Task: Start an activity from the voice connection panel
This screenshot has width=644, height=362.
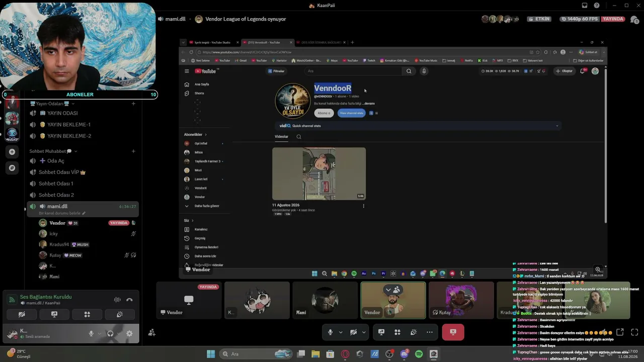Action: [87, 314]
